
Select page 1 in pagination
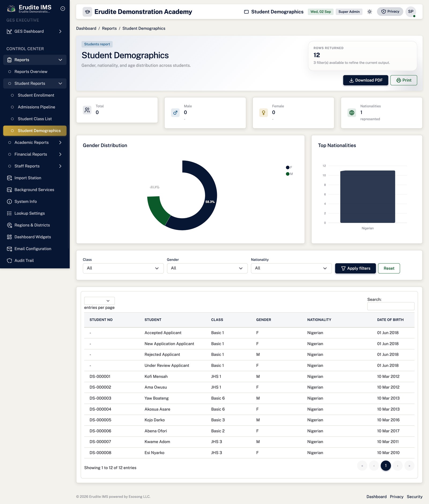click(386, 466)
